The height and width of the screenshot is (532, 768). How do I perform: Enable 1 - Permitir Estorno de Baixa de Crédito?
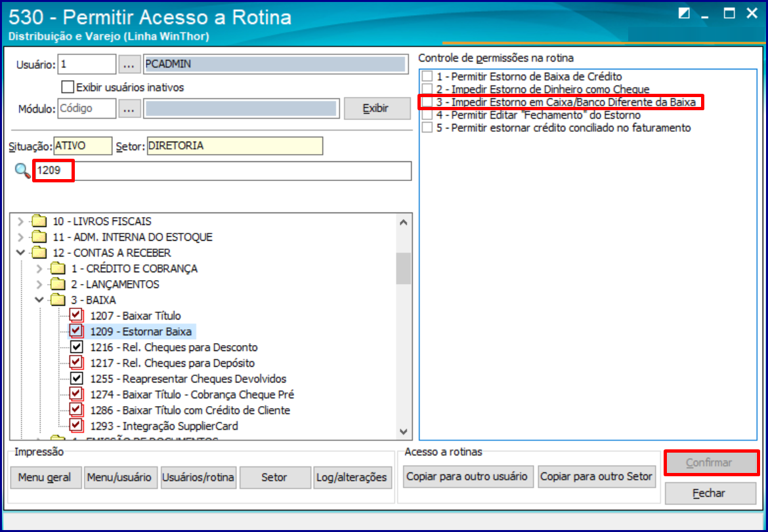point(427,76)
